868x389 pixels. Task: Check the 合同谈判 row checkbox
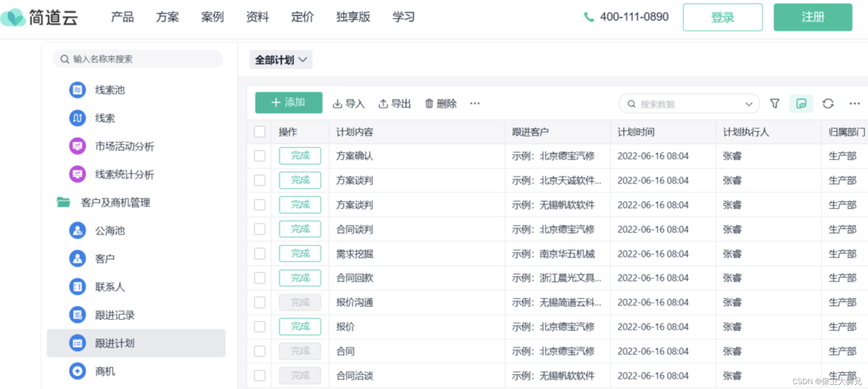point(260,229)
